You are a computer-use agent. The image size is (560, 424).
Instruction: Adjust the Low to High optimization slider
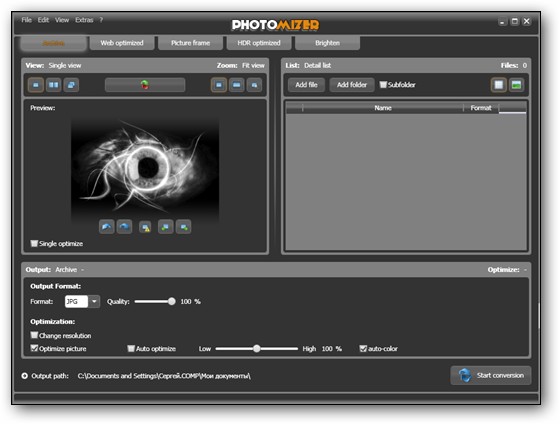pos(256,349)
